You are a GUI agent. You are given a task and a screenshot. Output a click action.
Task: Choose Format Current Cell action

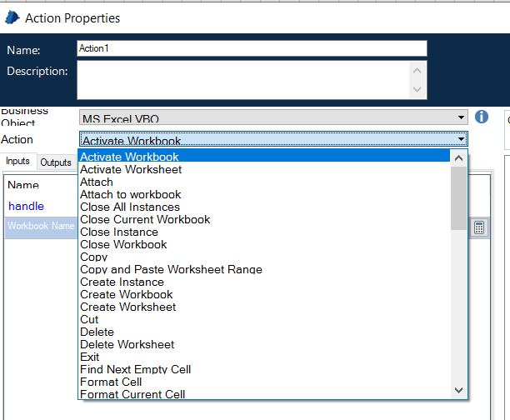click(x=264, y=394)
